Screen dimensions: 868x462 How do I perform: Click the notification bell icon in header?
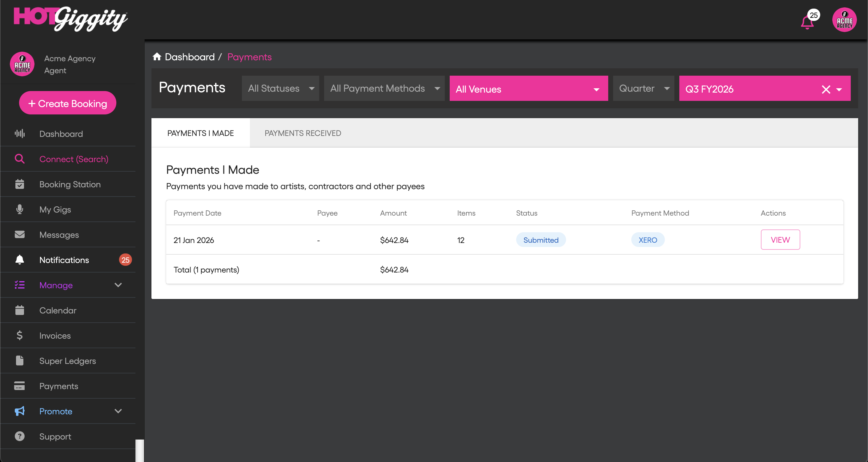[x=807, y=22]
